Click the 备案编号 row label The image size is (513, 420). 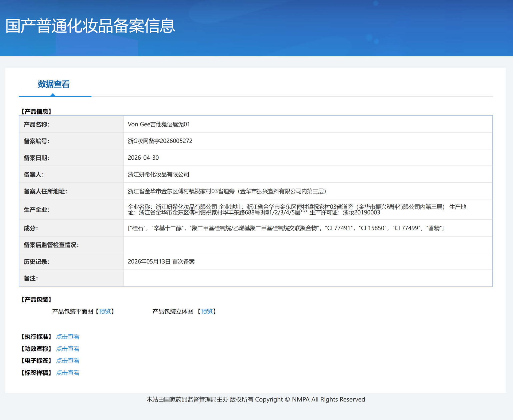37,141
